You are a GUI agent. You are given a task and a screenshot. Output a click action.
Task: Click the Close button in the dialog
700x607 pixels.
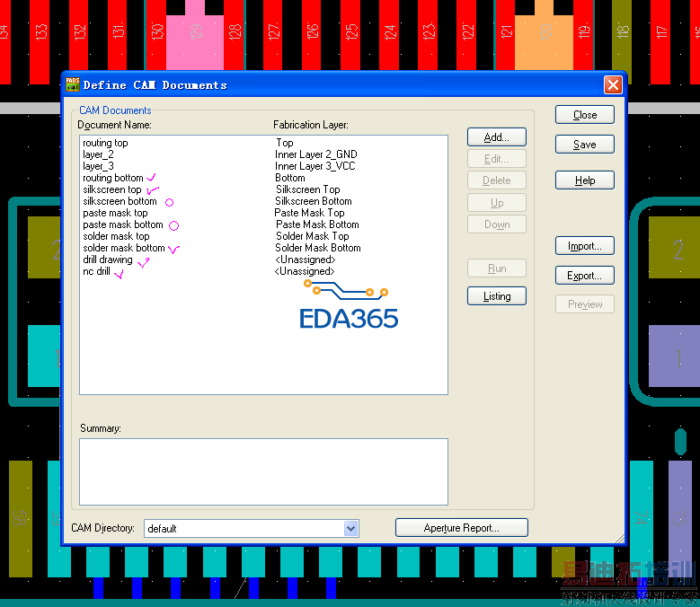(584, 115)
